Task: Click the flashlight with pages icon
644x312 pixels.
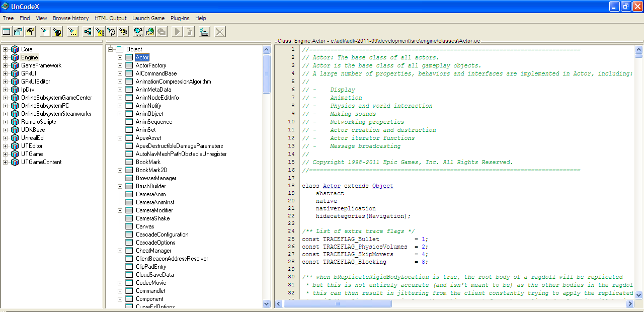Action: [x=57, y=32]
